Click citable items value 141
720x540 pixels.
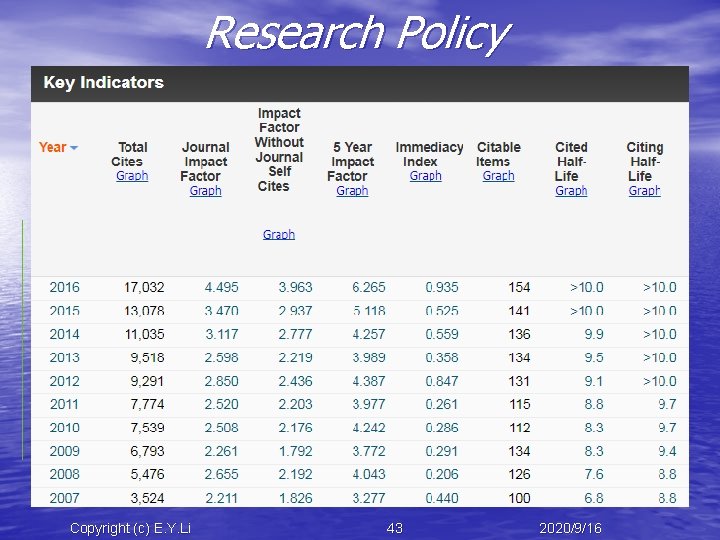(x=519, y=311)
